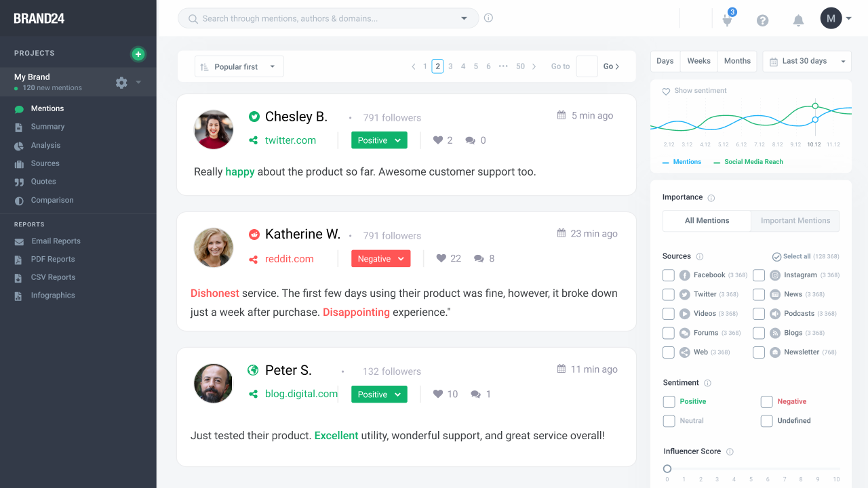Click the Go button for pagination
This screenshot has width=868, height=488.
tap(611, 66)
